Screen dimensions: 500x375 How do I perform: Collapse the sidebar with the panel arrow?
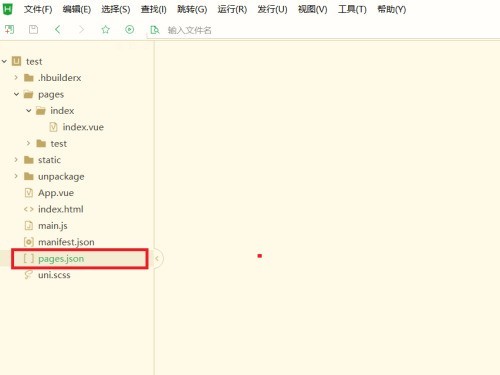[x=158, y=258]
